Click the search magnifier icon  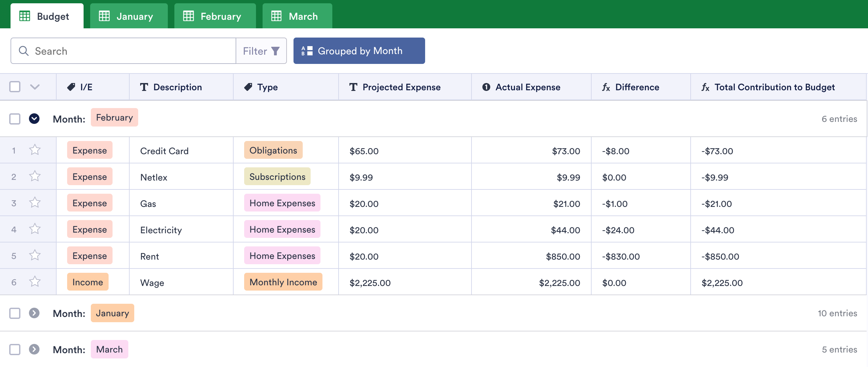click(24, 51)
